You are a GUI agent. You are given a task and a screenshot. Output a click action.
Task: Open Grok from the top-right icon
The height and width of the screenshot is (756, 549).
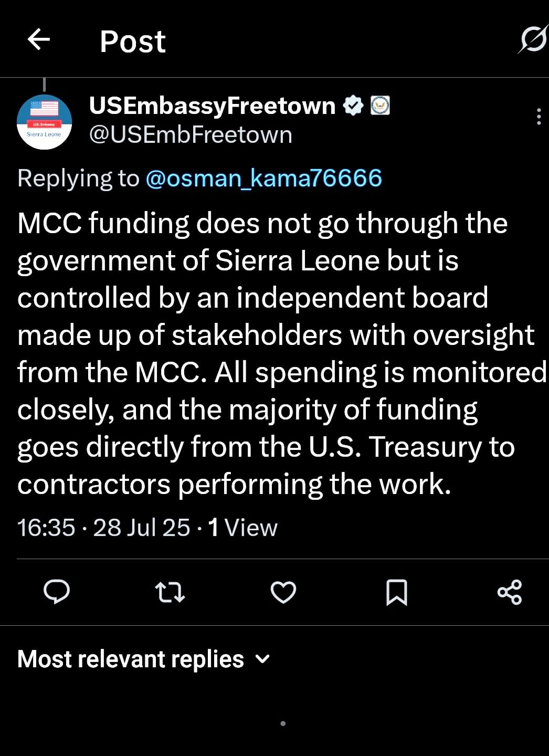coord(533,40)
